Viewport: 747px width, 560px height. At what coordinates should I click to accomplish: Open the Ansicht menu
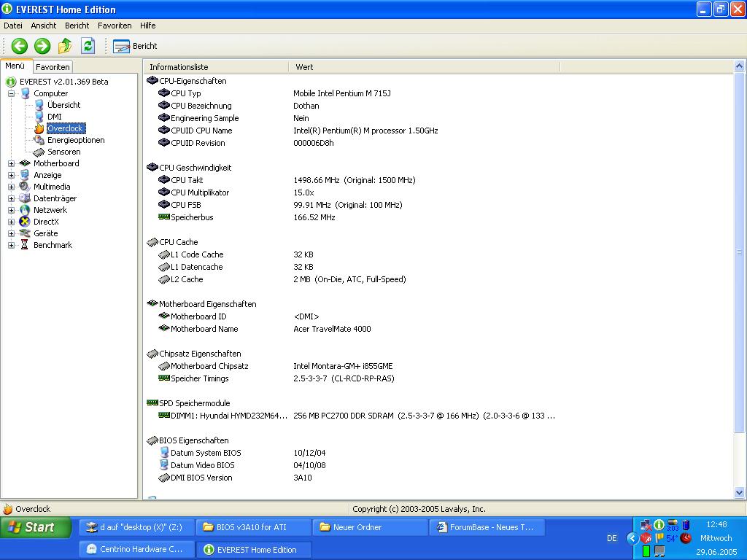43,26
